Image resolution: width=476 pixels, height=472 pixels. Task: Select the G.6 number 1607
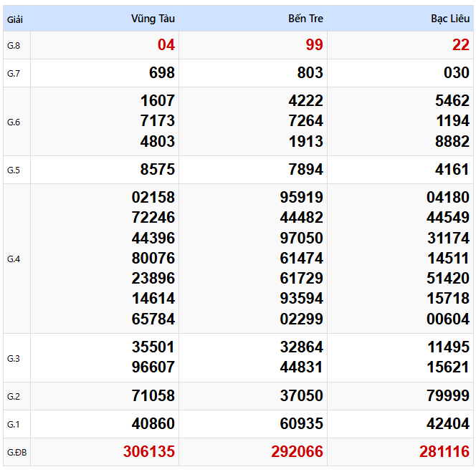tap(158, 101)
